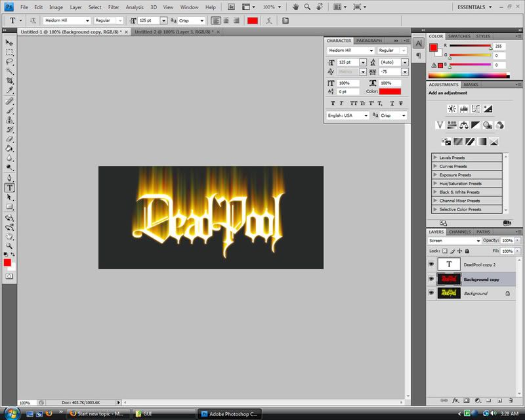Screen dimensions: 525x420
Task: Open Windows Start button
Action: tap(12, 413)
